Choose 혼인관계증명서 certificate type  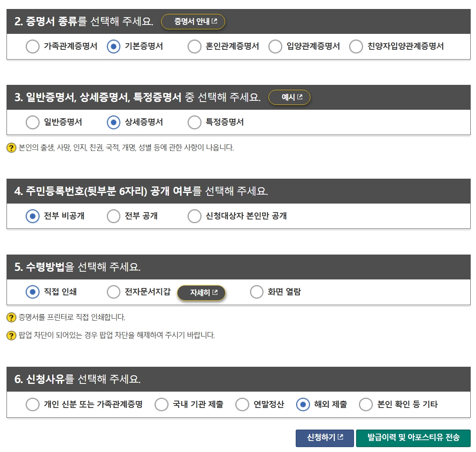pos(194,47)
